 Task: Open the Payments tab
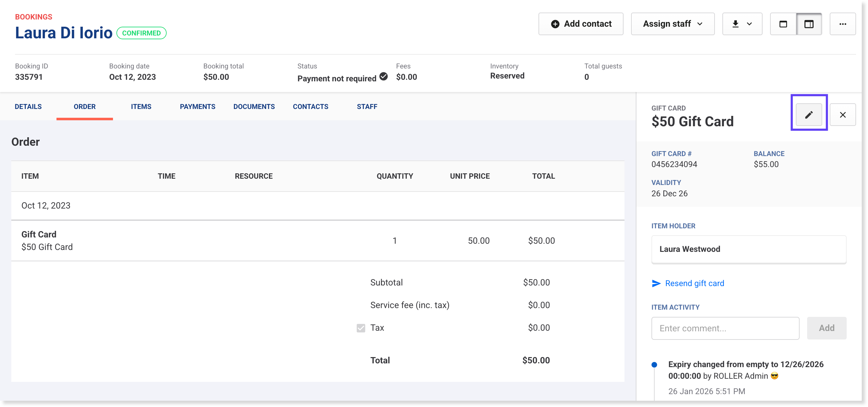tap(197, 106)
